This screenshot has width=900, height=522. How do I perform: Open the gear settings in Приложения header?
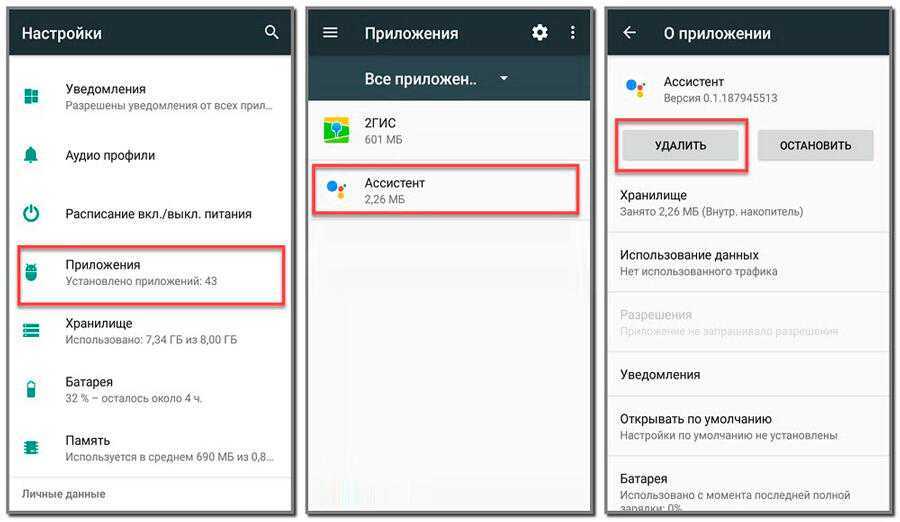[x=540, y=32]
